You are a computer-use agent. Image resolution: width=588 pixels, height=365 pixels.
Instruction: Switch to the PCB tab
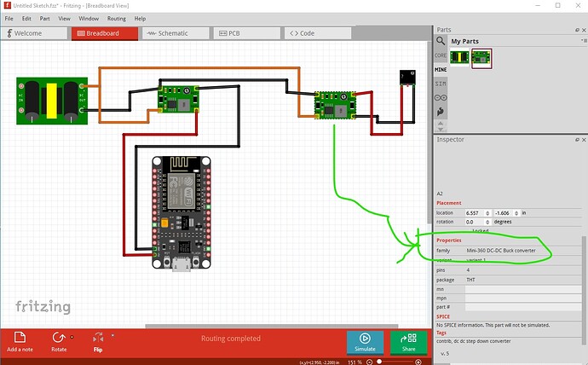[247, 33]
